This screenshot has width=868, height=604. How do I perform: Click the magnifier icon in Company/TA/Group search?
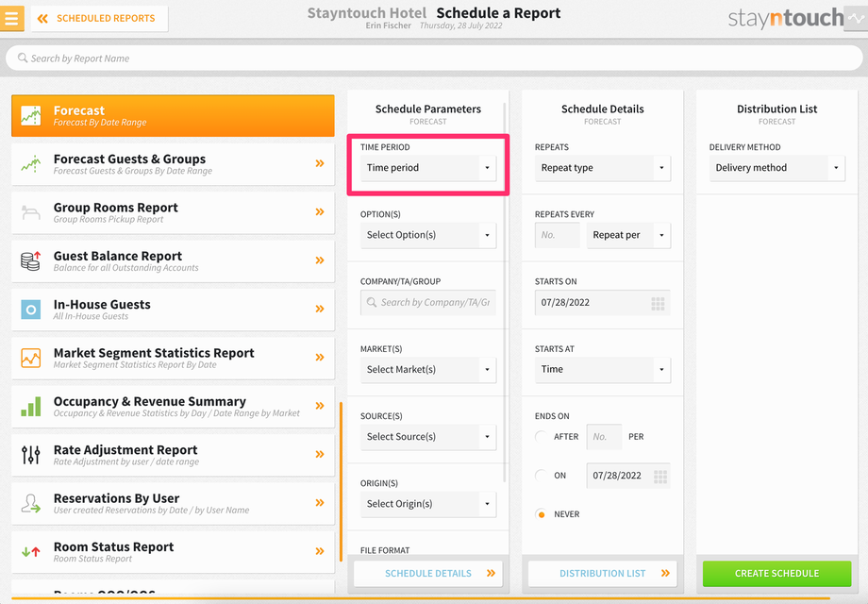[372, 302]
